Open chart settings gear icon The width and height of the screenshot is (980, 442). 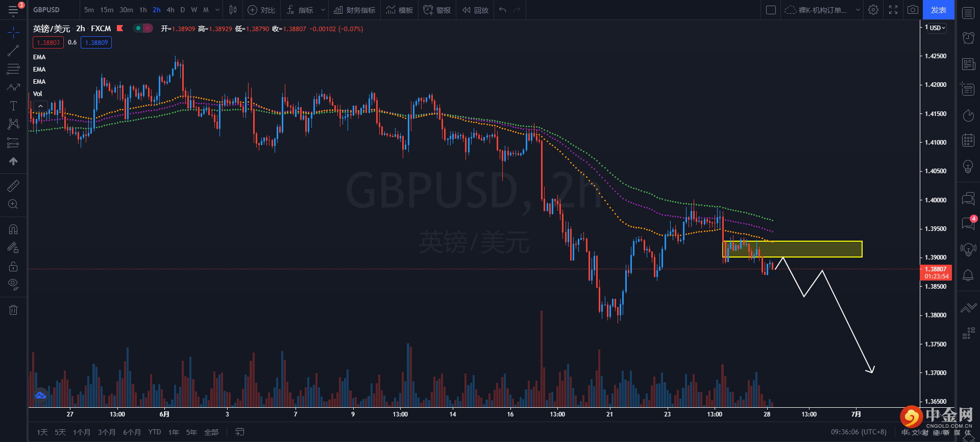(x=873, y=10)
